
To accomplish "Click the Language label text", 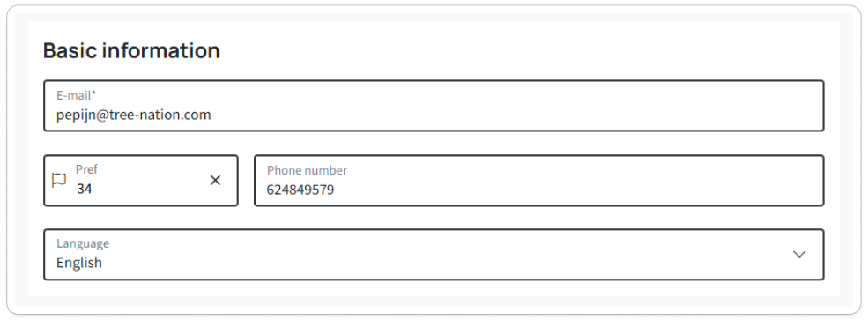I will (83, 243).
